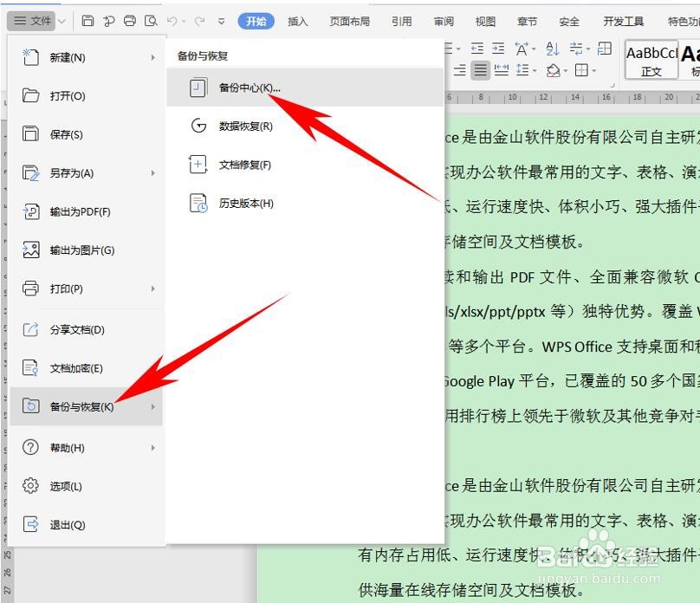Select 文档加密(E) menu entry
The image size is (700, 603).
pyautogui.click(x=86, y=368)
